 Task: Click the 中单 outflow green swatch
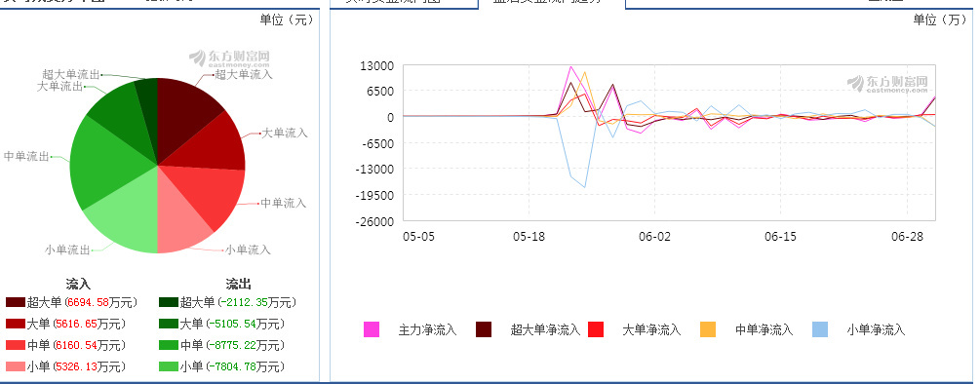click(169, 345)
